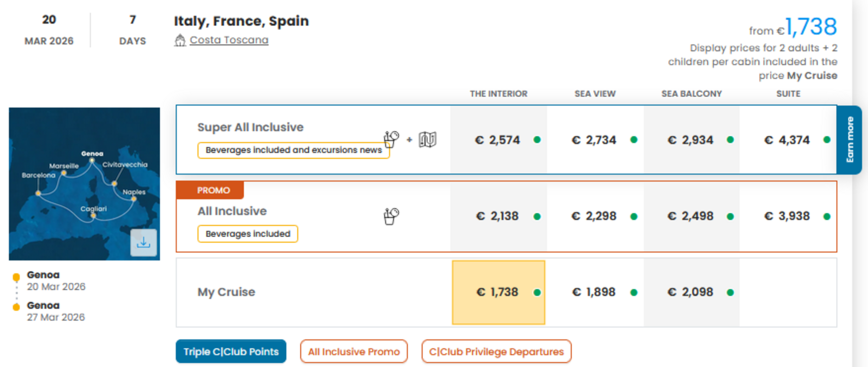Choose My Cruise Sea View € 1,898
Viewport: 868px width, 367px height.
(x=595, y=292)
